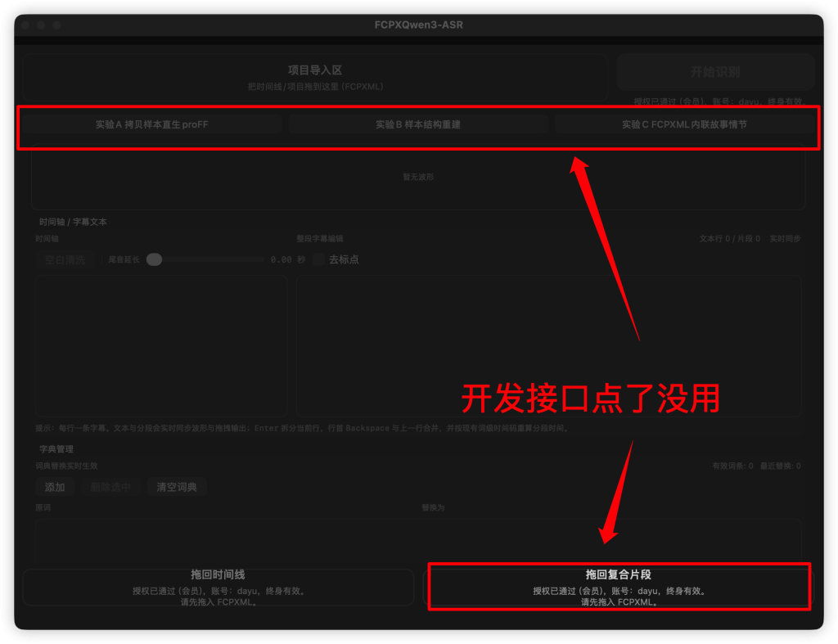Click the 添加 dictionary button

(55, 487)
